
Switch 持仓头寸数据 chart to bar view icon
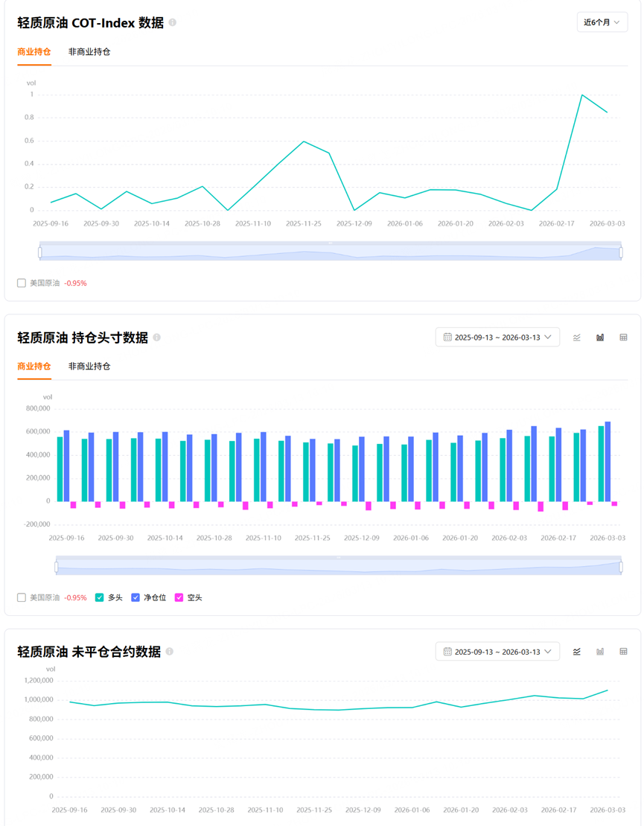tap(600, 337)
